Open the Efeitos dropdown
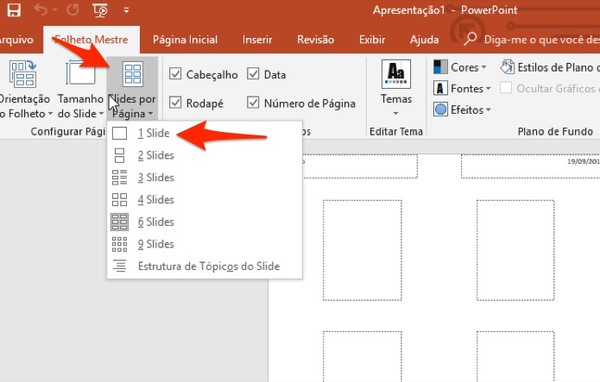This screenshot has height=382, width=600. [x=462, y=110]
